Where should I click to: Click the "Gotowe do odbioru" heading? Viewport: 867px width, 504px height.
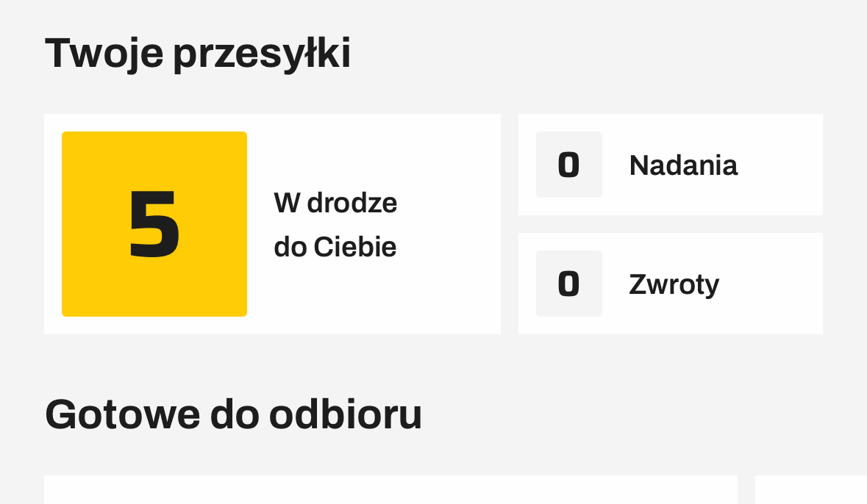pyautogui.click(x=233, y=414)
